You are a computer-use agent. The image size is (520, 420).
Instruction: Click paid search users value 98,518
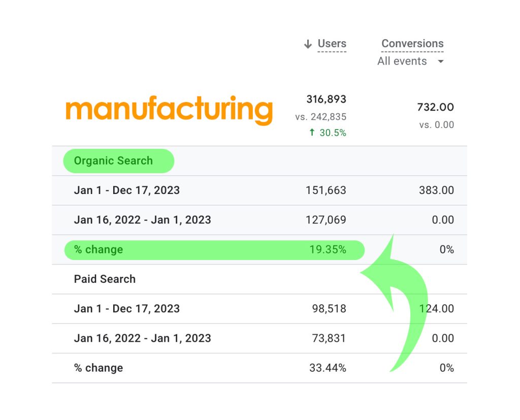click(x=329, y=309)
